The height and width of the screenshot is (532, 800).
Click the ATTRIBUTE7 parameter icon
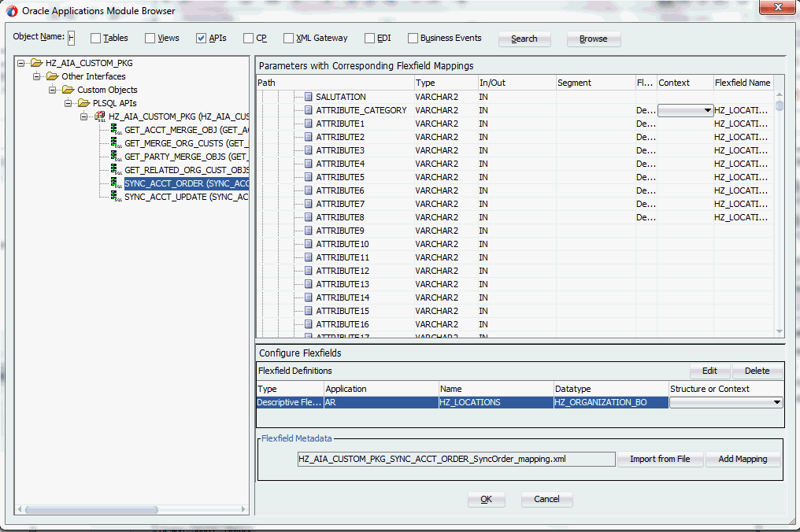coord(308,204)
